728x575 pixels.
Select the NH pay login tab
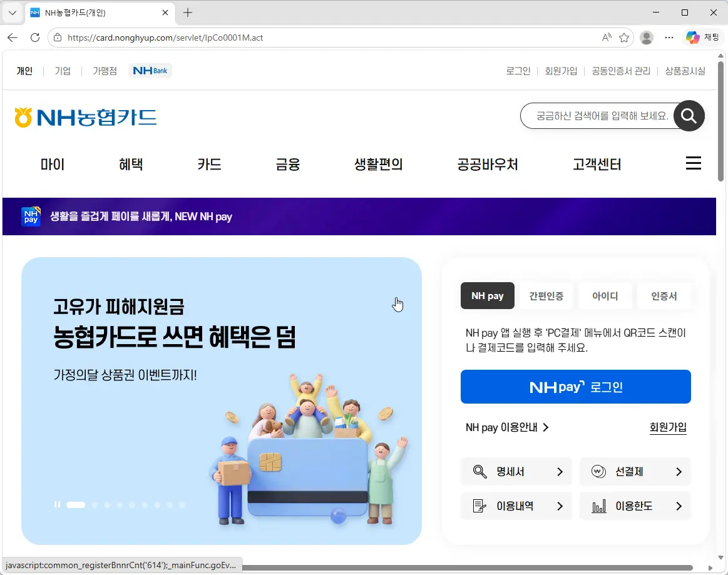coord(488,295)
